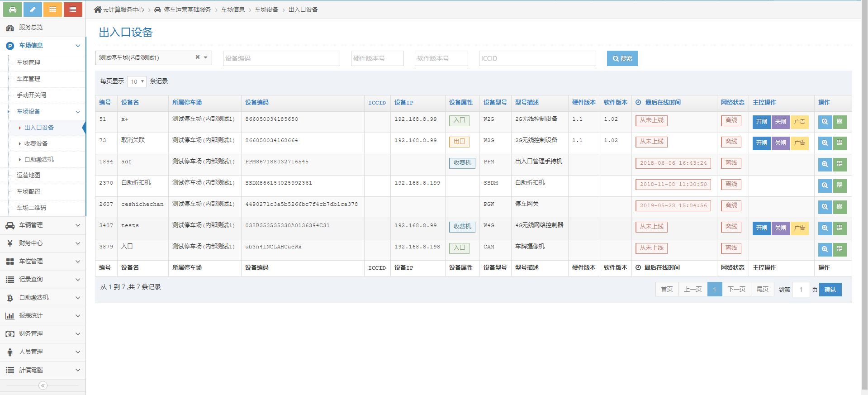Click the 搜索 search button
The height and width of the screenshot is (395, 868).
click(622, 58)
